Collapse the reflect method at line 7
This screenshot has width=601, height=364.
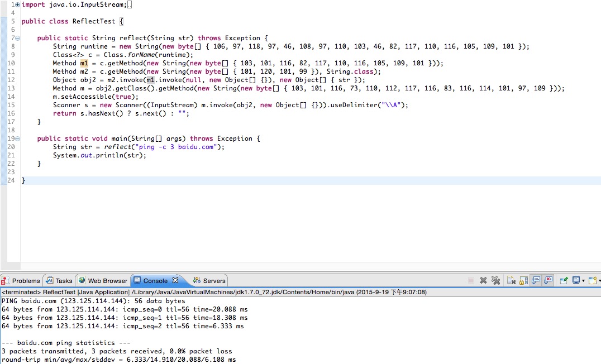pyautogui.click(x=18, y=38)
